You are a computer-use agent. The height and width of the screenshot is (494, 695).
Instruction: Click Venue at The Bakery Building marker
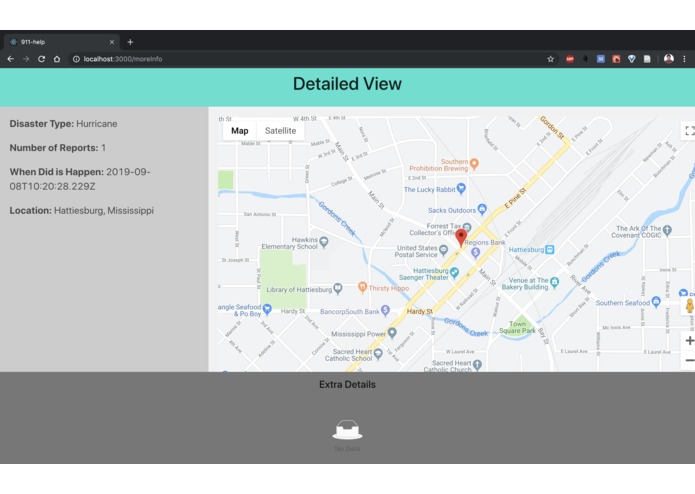coord(554,282)
